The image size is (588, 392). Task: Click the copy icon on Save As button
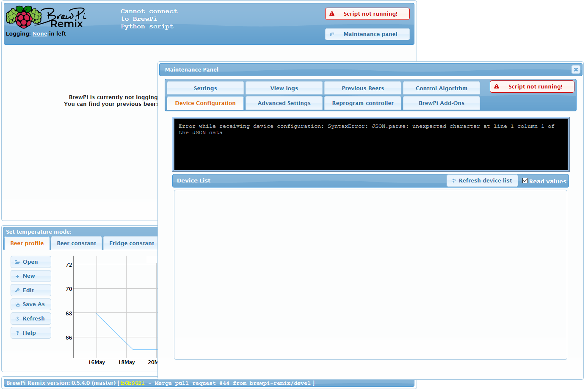pyautogui.click(x=17, y=304)
